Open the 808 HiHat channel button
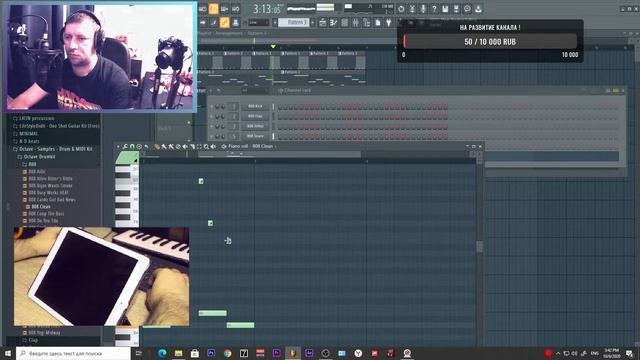 click(255, 126)
